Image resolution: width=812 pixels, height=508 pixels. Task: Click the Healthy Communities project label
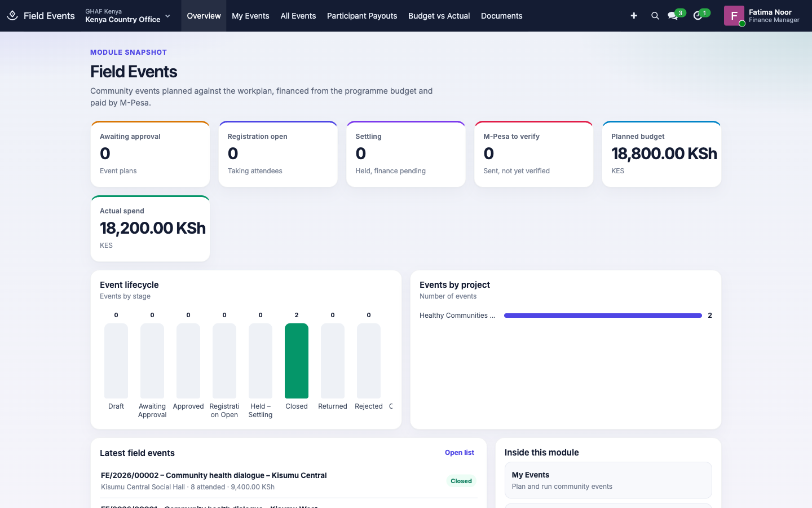click(x=457, y=316)
